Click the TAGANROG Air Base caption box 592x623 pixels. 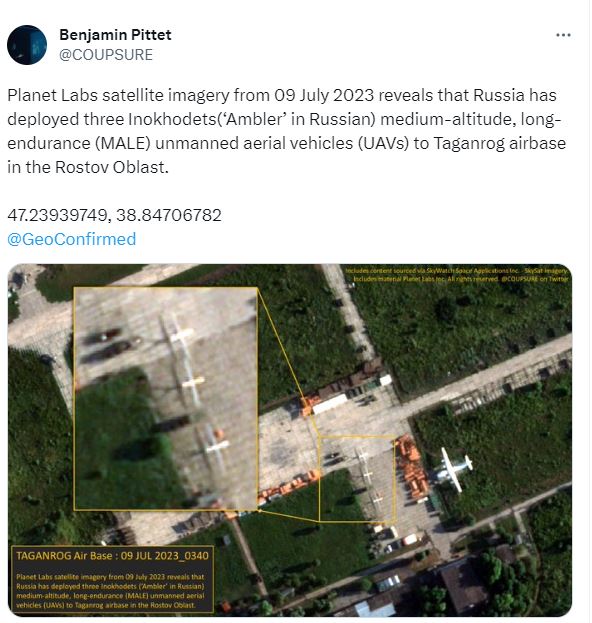(x=112, y=579)
